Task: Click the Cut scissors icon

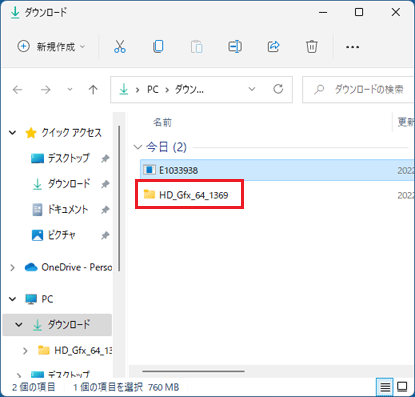Action: point(120,47)
